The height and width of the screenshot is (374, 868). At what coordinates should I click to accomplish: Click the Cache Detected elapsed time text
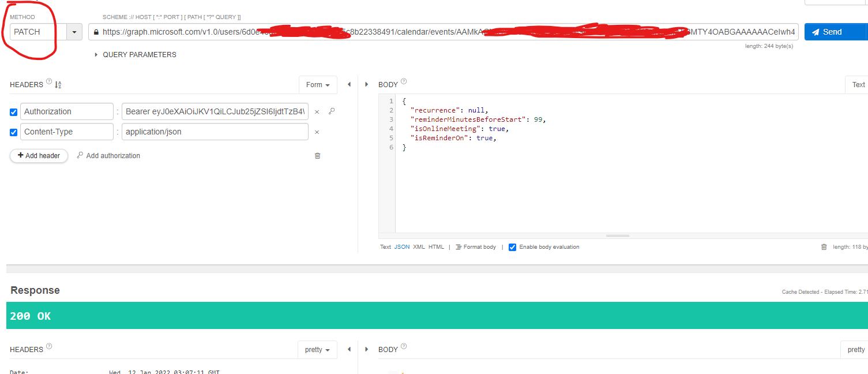(x=825, y=292)
